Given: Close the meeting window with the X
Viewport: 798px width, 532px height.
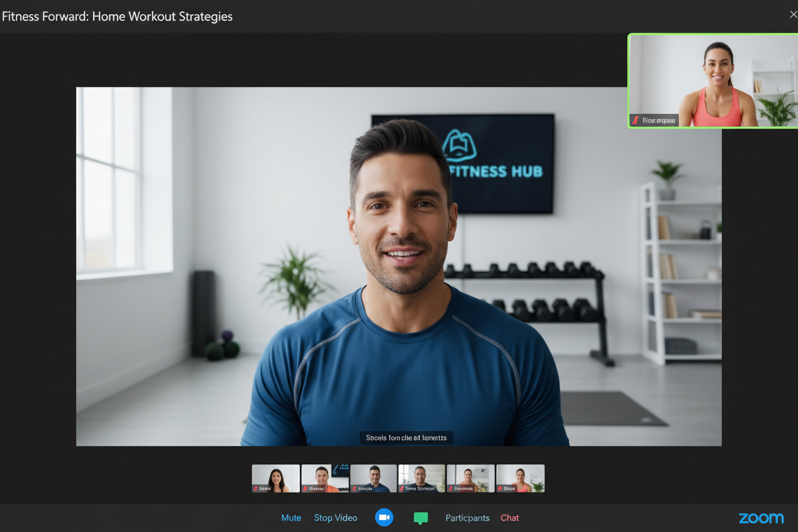Looking at the screenshot, I should pos(793,15).
